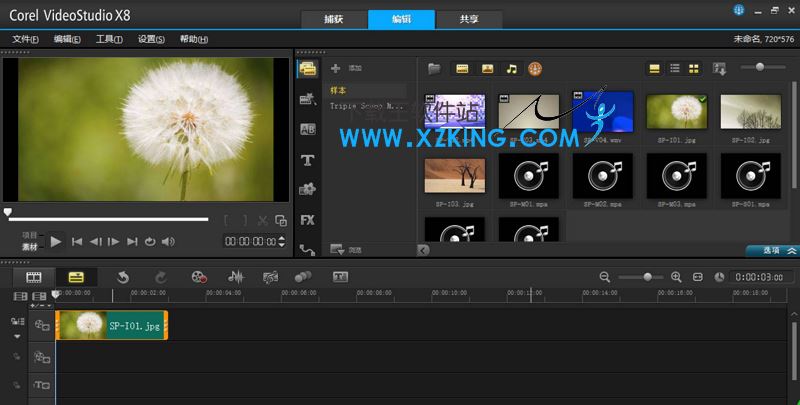Screen dimensions: 800x405
Task: Toggle show videos filter in library
Action: (462, 69)
